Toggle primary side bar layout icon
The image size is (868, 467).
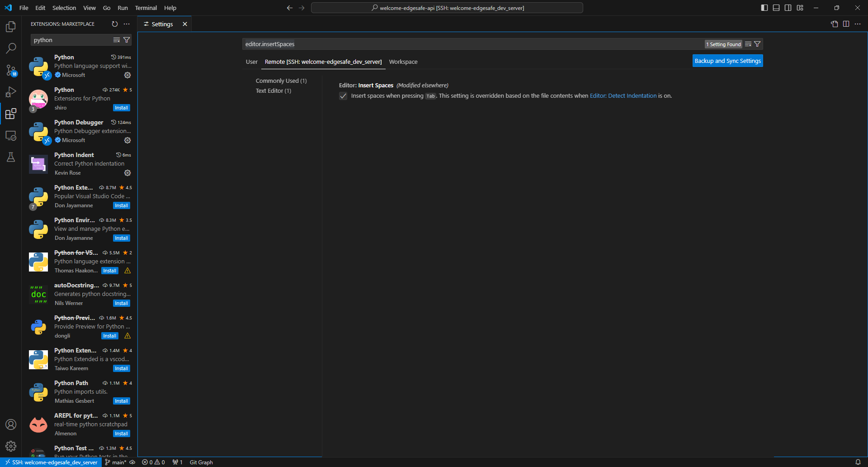[764, 8]
